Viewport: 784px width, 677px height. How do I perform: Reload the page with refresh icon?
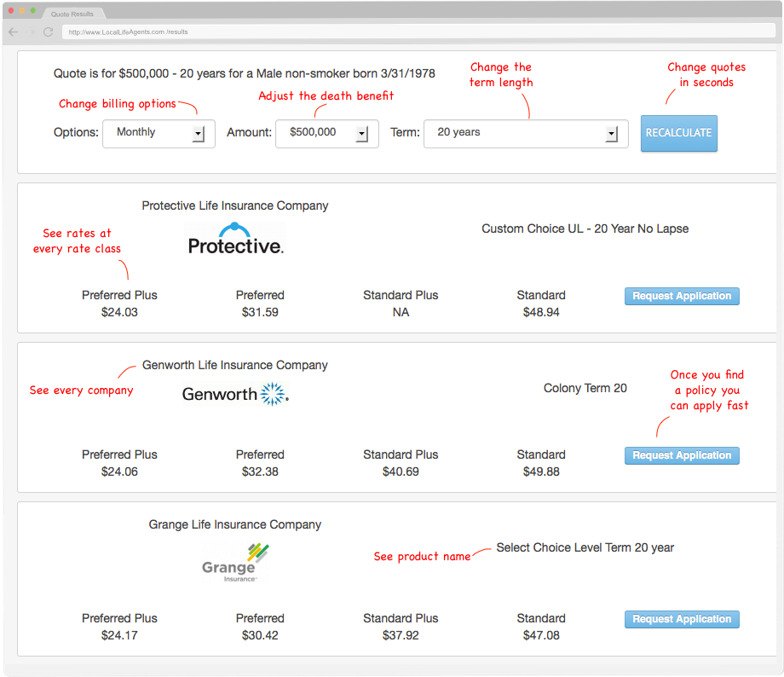point(48,32)
